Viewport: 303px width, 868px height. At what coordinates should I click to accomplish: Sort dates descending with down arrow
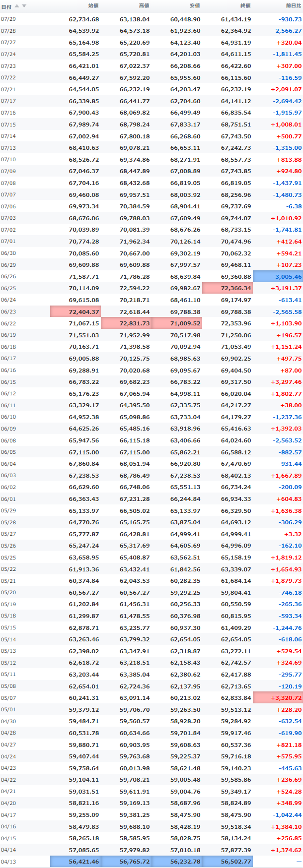(24, 6)
